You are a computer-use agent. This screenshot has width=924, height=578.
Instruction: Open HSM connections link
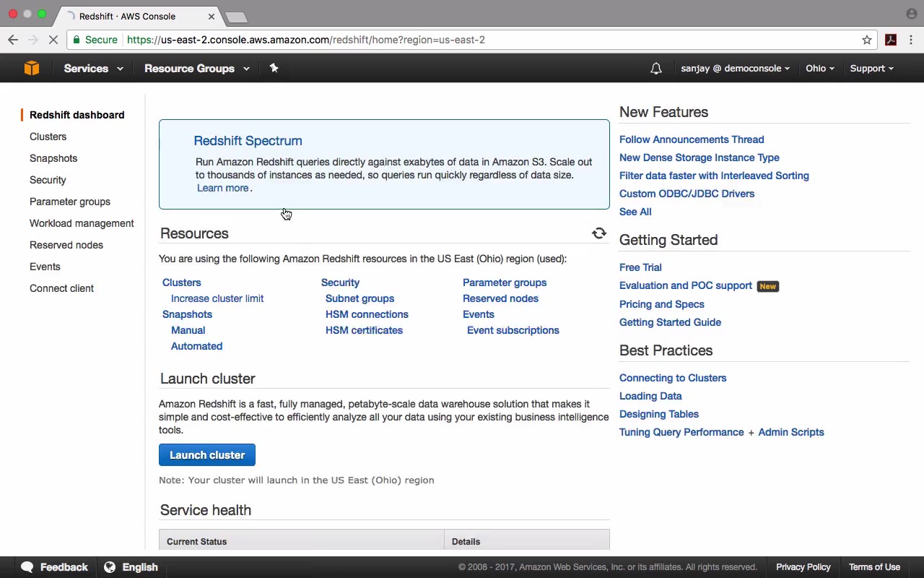tap(367, 314)
